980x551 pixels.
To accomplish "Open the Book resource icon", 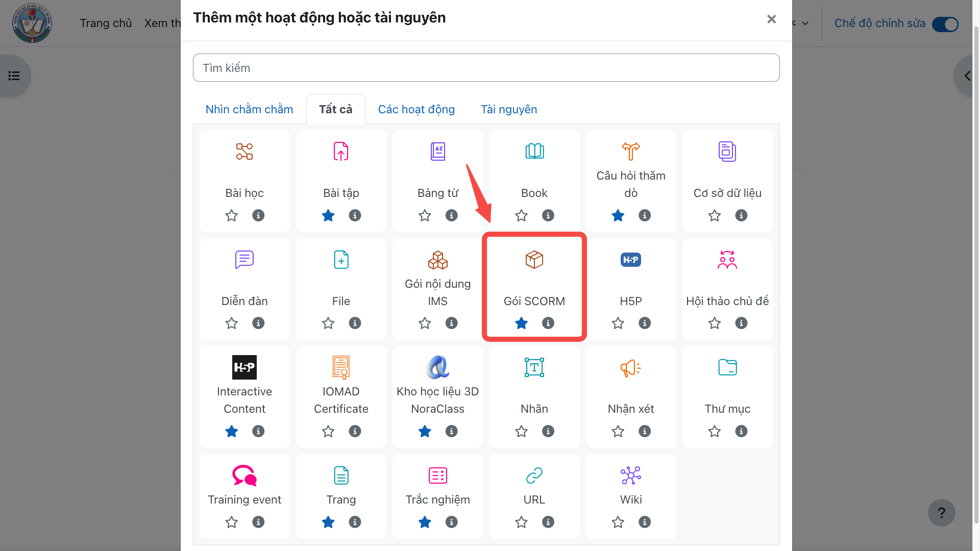I will (x=534, y=152).
